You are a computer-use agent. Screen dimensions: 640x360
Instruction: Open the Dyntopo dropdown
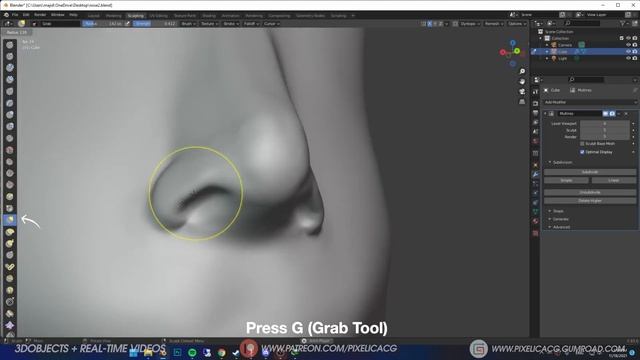click(x=470, y=24)
